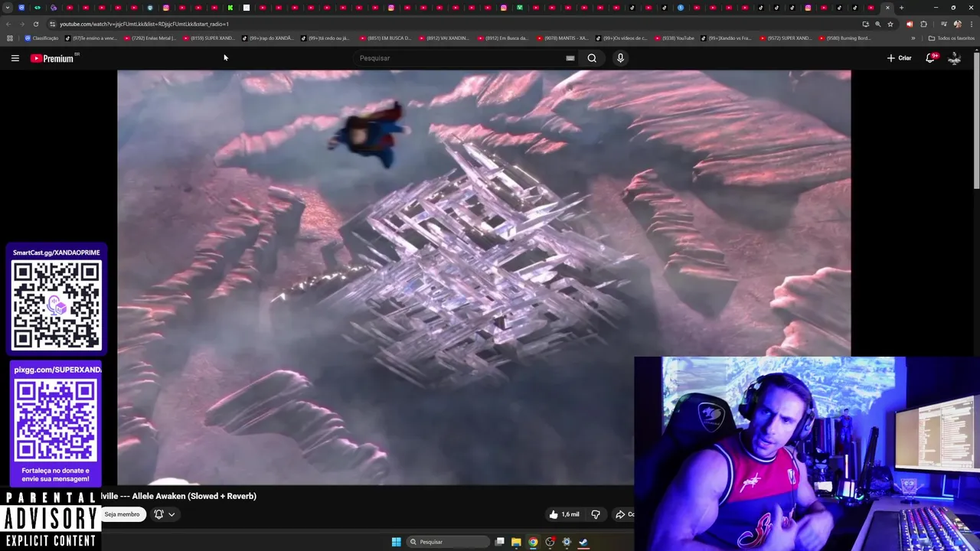
Task: Share the video with the arrow icon
Action: [x=623, y=514]
